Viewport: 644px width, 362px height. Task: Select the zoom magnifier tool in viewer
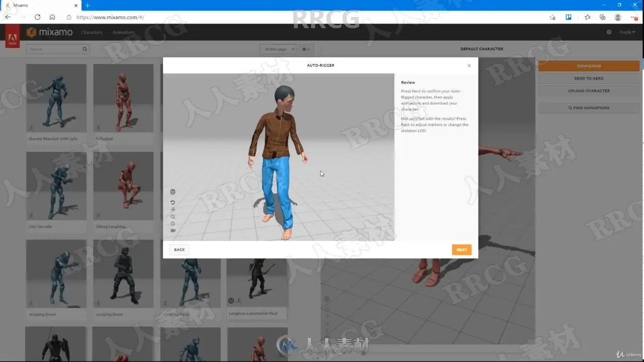173,217
